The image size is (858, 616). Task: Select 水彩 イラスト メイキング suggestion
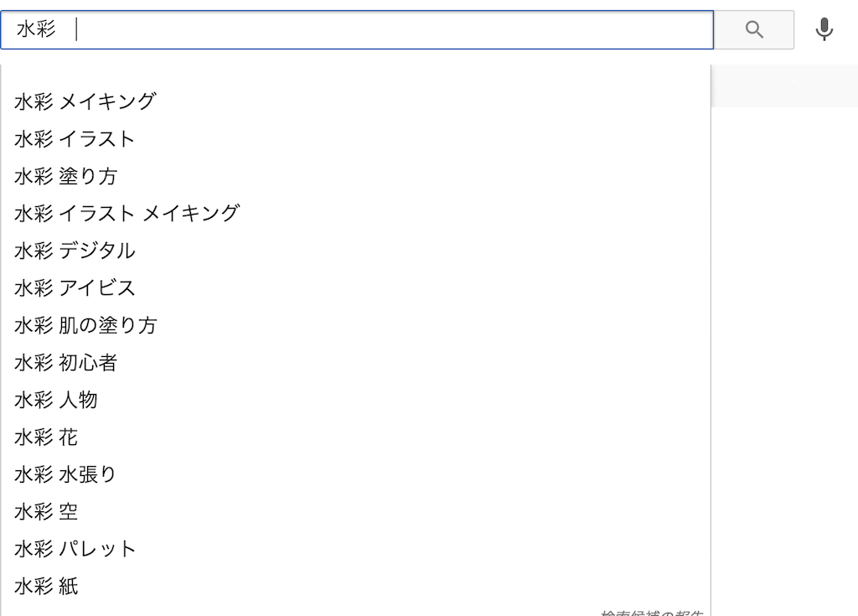coord(127,213)
